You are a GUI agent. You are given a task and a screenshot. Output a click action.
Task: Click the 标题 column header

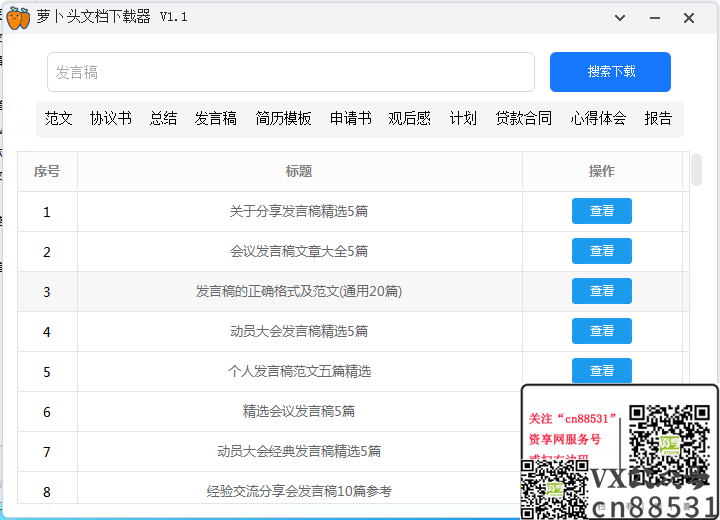coord(298,171)
